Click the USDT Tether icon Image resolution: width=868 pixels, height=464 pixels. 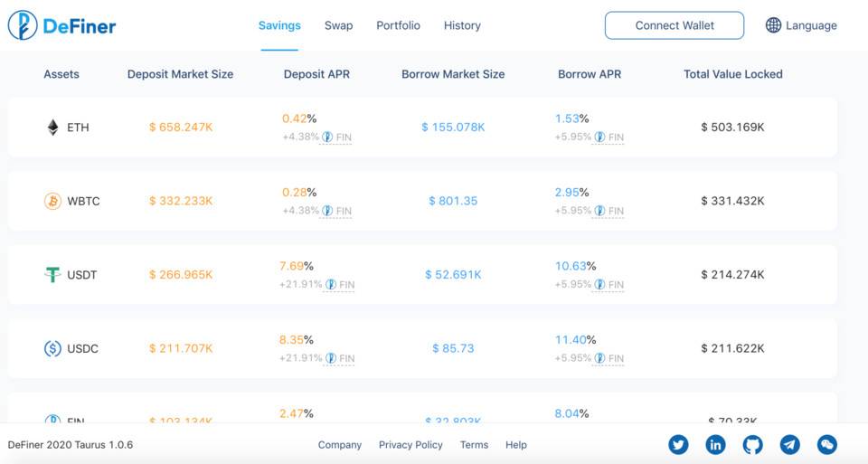52,275
